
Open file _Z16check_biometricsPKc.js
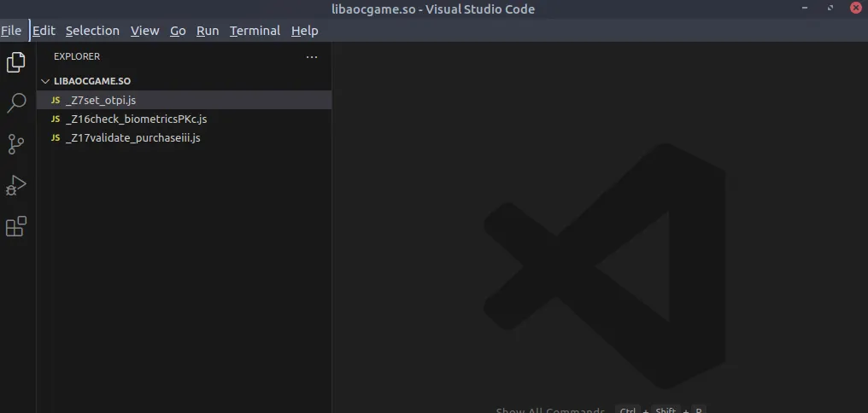click(185, 119)
